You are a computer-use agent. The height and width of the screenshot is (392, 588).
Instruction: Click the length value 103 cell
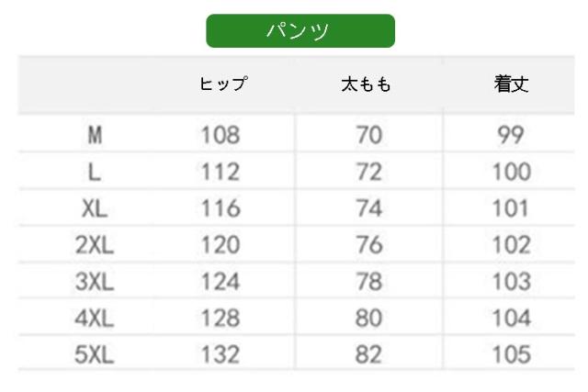511,281
